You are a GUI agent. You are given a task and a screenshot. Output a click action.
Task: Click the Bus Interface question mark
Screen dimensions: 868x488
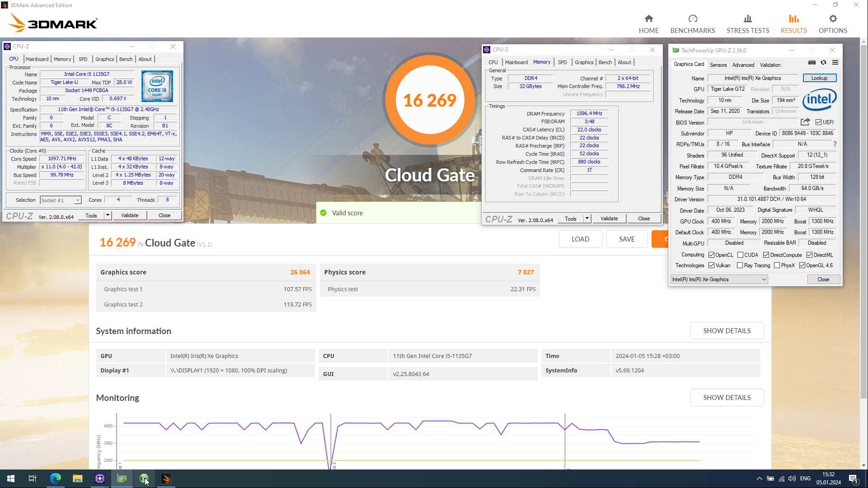(835, 144)
